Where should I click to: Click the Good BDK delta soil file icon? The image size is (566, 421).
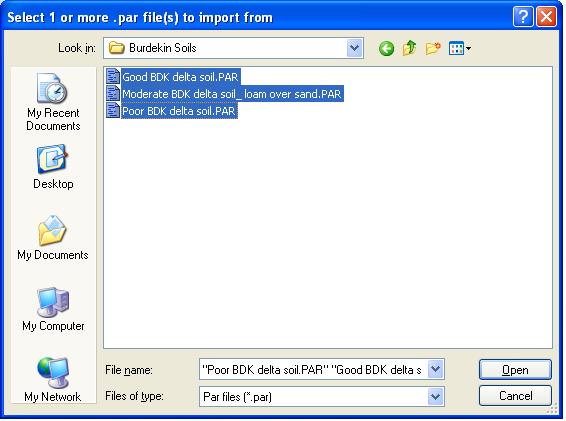(113, 77)
